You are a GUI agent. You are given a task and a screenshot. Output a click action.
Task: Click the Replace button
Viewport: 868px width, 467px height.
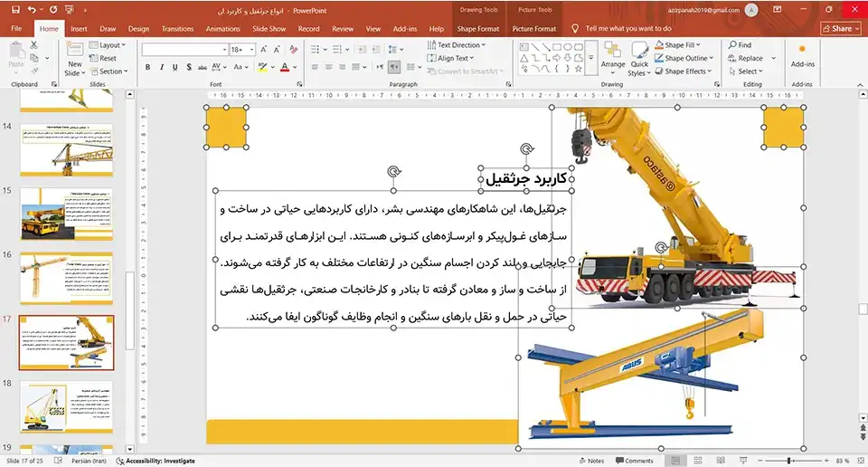point(746,58)
